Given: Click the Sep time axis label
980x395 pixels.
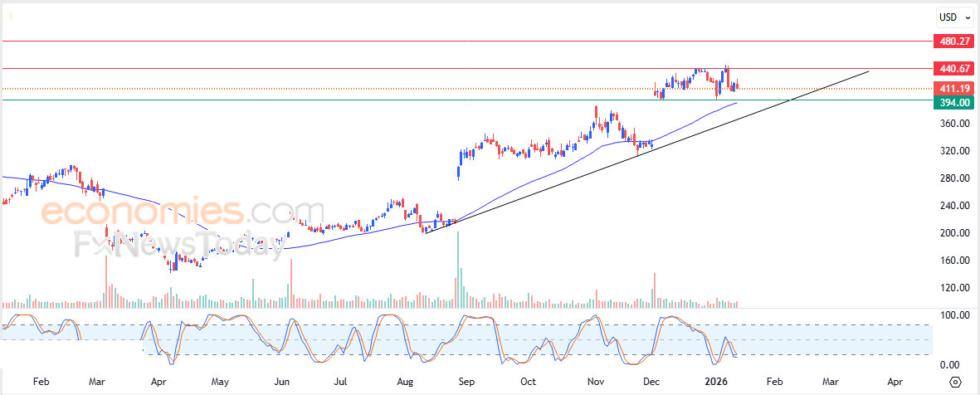Looking at the screenshot, I should [x=466, y=381].
